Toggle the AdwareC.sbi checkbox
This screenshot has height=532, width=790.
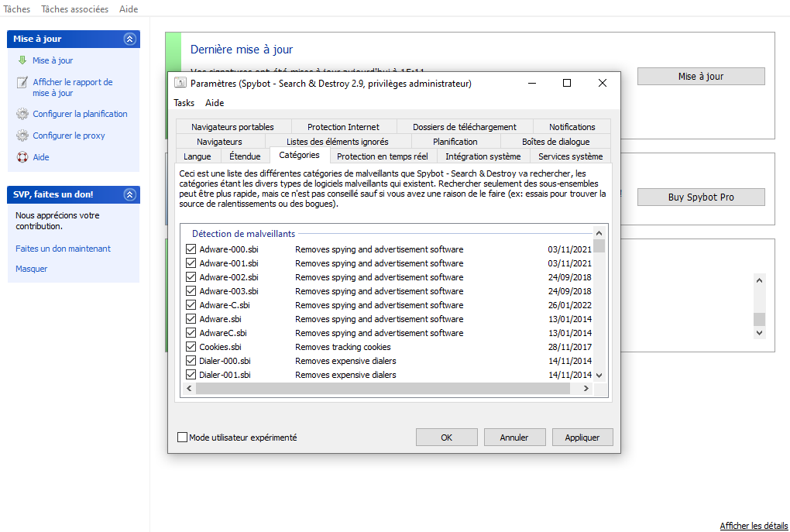pos(191,333)
